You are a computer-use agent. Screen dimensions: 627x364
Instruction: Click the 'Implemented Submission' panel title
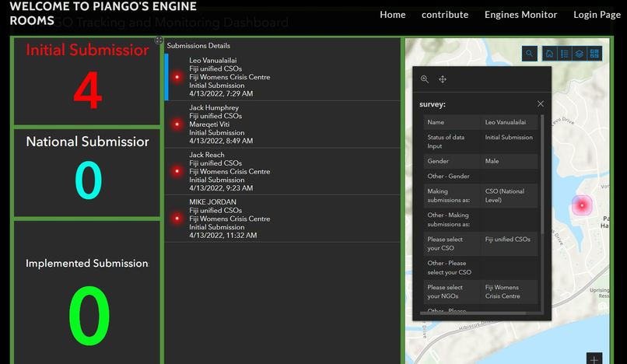point(87,263)
